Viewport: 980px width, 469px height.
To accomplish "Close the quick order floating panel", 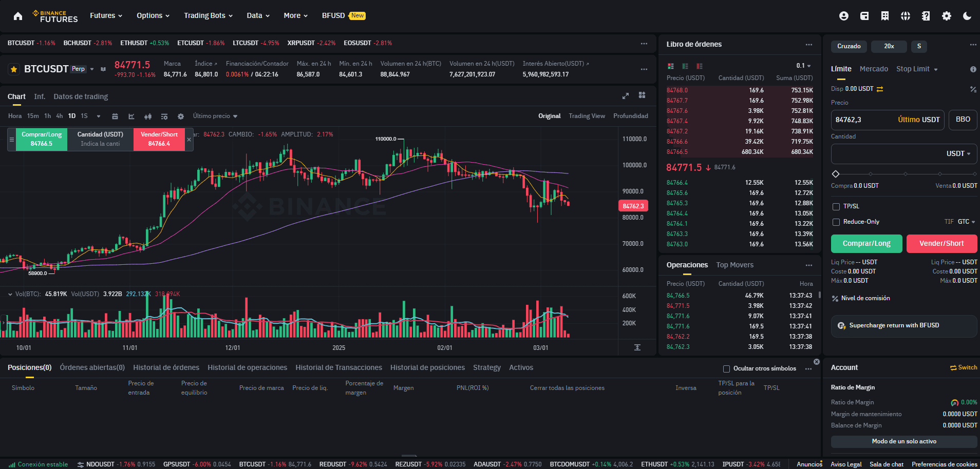I will click(189, 140).
